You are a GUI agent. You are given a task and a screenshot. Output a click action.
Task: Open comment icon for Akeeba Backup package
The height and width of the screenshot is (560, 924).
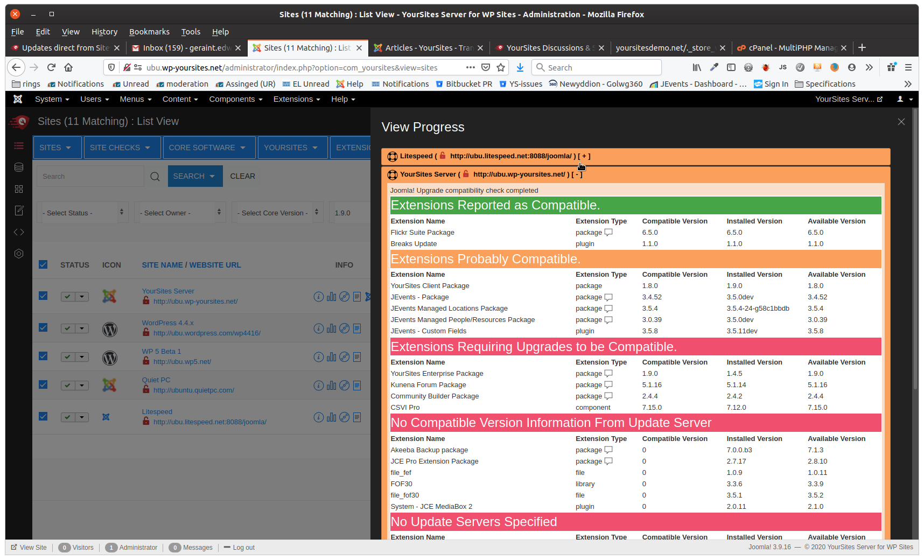tap(608, 450)
